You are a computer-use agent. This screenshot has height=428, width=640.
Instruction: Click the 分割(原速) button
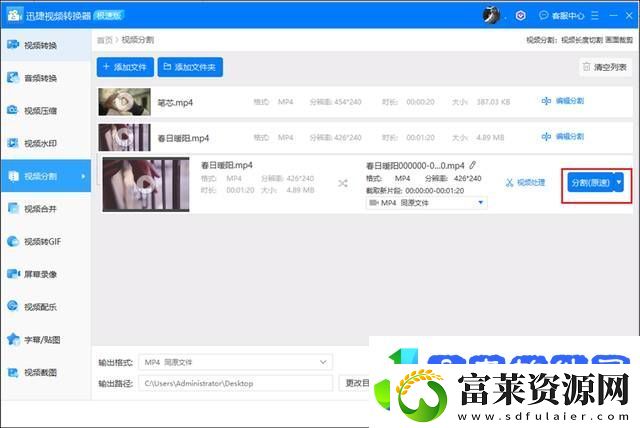591,182
